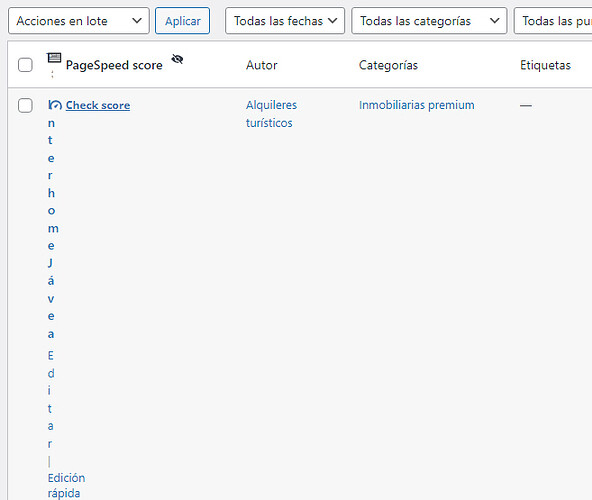Click the vertically wrapped Editar link
The image size is (592, 500).
click(x=51, y=399)
